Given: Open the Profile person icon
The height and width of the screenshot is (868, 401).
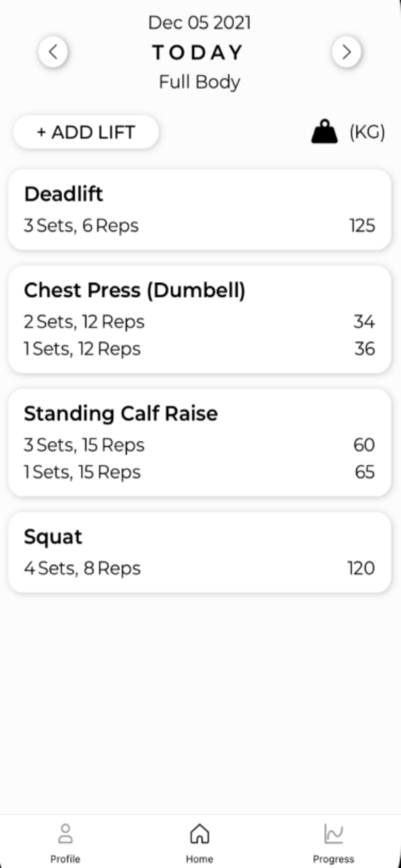Looking at the screenshot, I should (66, 833).
